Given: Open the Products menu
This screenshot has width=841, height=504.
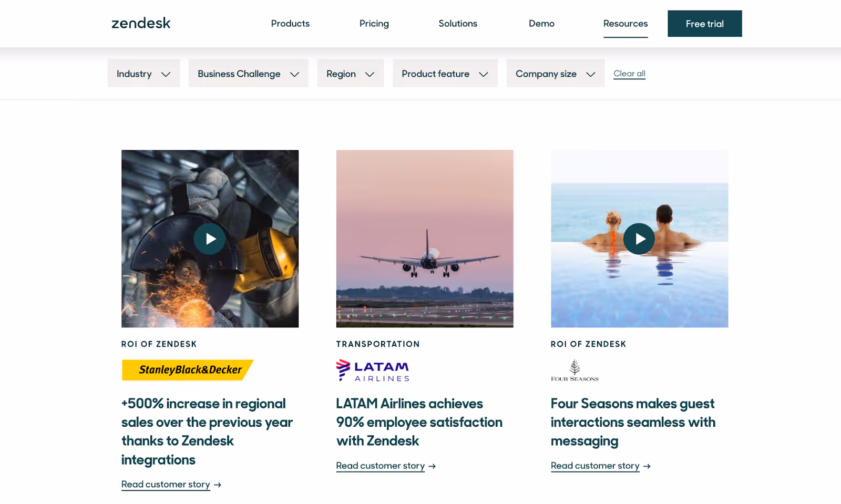Looking at the screenshot, I should [290, 24].
